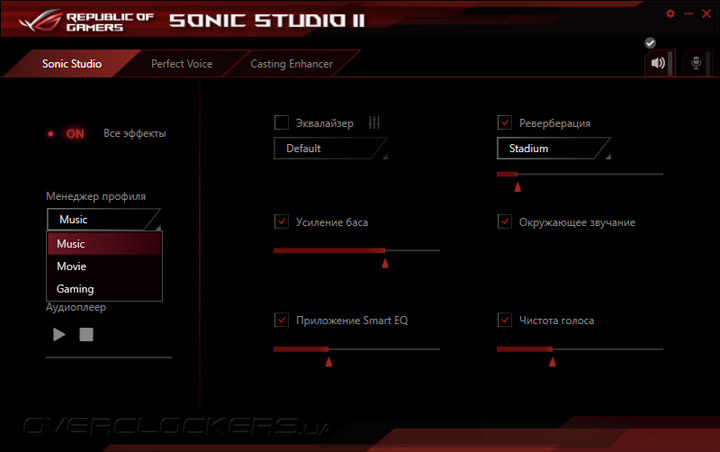Switch to the Casting Enhancer tab

[x=292, y=64]
